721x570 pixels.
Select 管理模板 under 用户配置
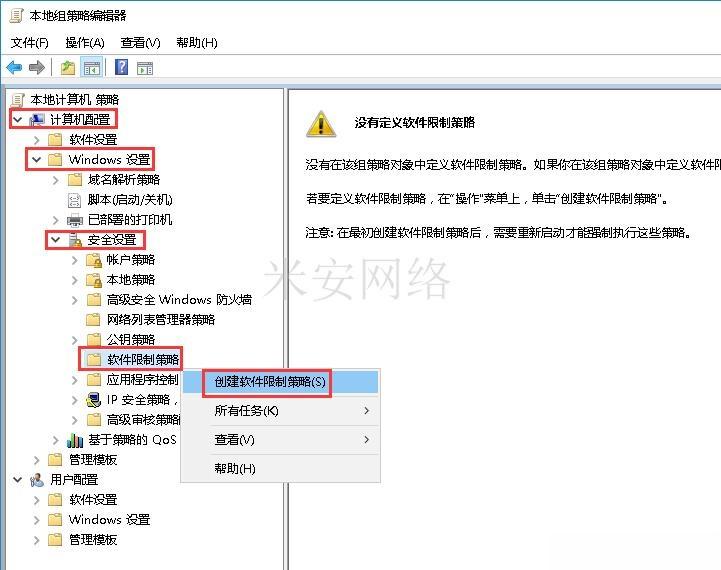pyautogui.click(x=93, y=540)
